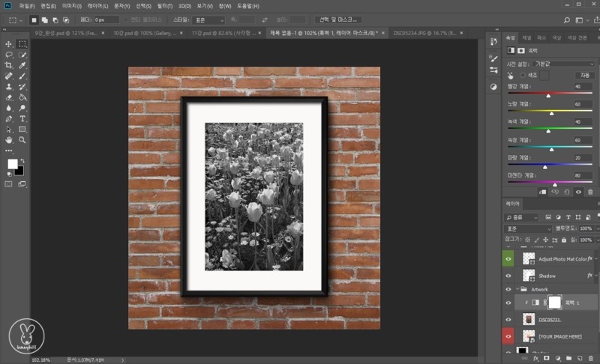Click the 자동 auto button
Image resolution: width=600 pixels, height=364 pixels.
coord(583,76)
